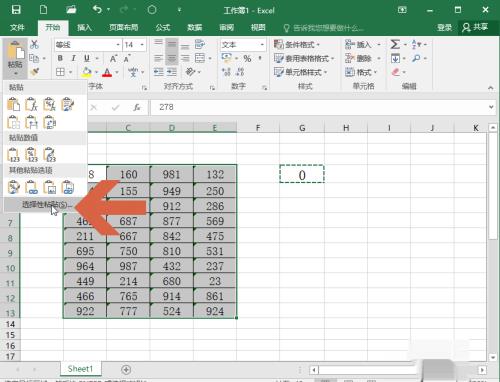Image resolution: width=500 pixels, height=382 pixels.
Task: Click the Cut scissors icon
Action: pyautogui.click(x=34, y=45)
